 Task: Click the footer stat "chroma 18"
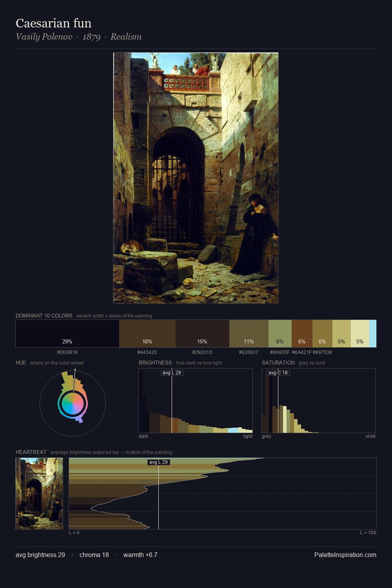pos(94,555)
